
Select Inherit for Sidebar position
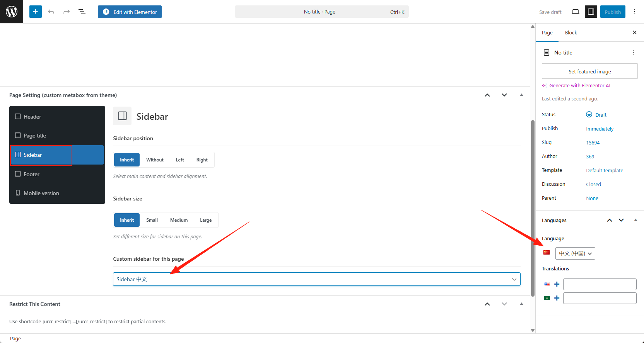tap(127, 160)
